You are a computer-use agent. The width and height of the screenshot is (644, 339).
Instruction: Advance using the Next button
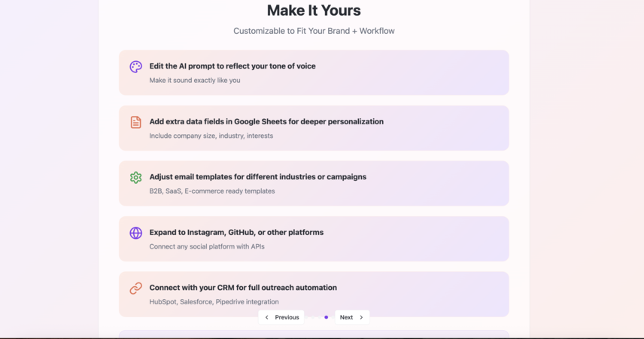tap(352, 317)
